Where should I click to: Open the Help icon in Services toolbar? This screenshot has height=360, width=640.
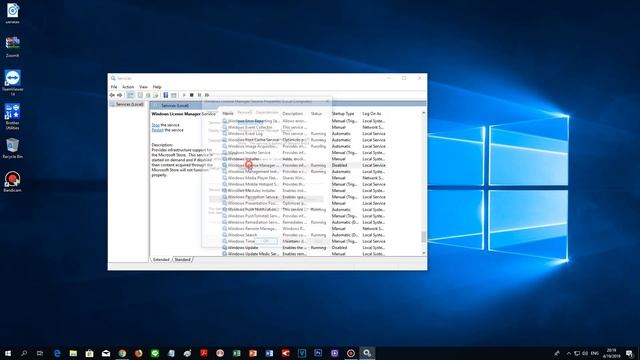coord(165,95)
